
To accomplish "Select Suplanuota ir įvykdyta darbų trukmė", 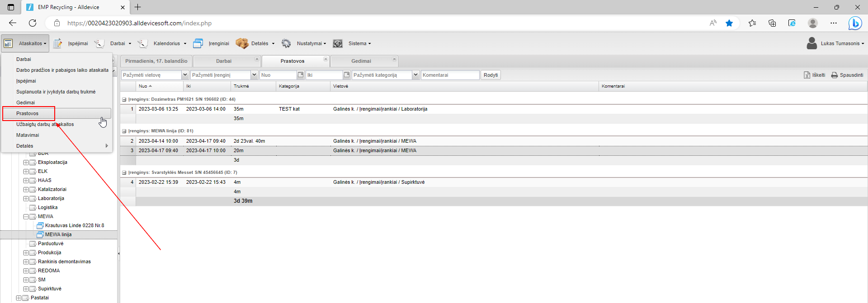I will click(57, 92).
